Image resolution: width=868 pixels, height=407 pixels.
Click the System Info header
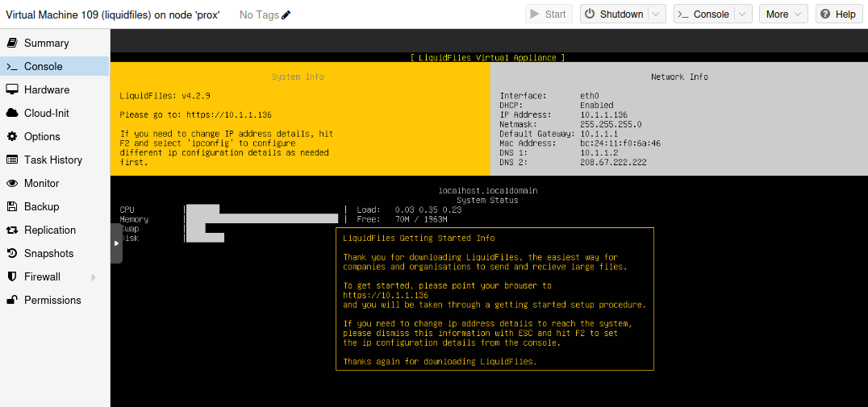coord(298,77)
